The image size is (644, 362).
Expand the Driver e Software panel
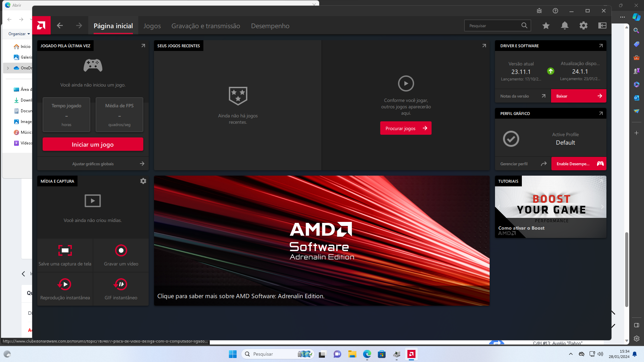601,46
